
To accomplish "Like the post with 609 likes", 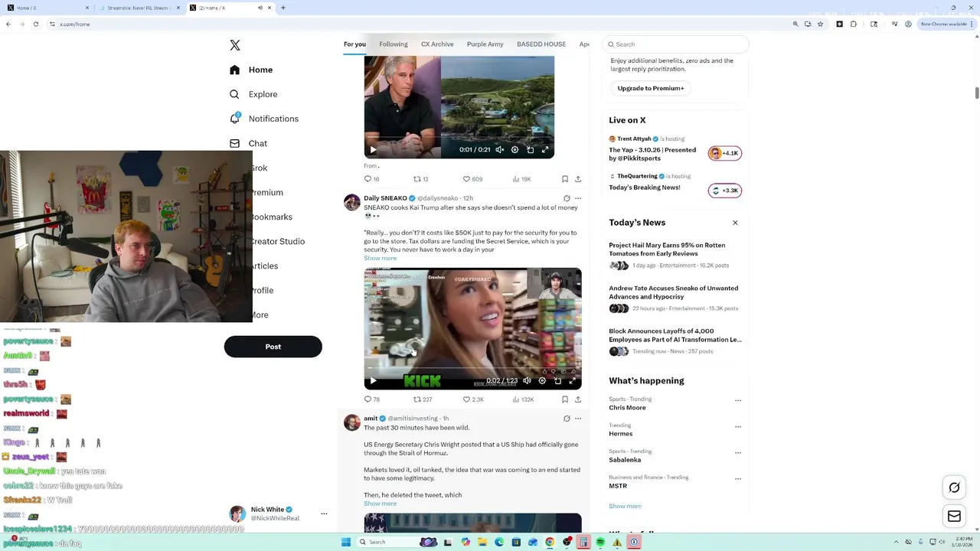I will pos(472,179).
